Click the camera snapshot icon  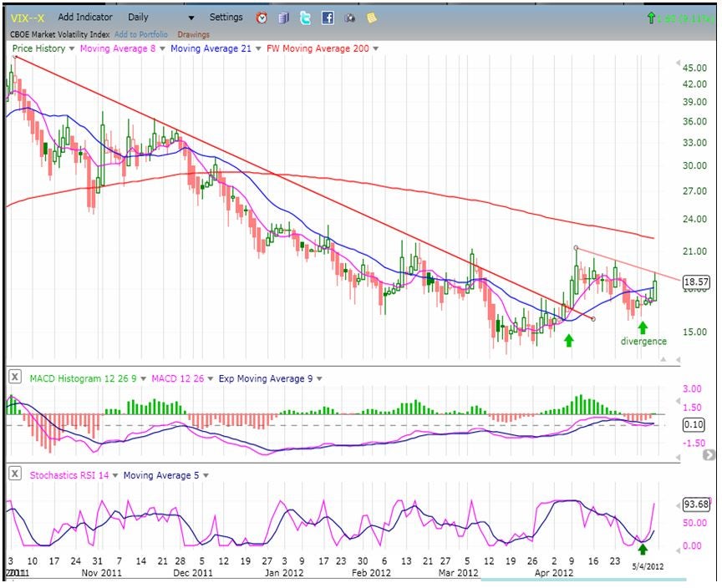[350, 18]
